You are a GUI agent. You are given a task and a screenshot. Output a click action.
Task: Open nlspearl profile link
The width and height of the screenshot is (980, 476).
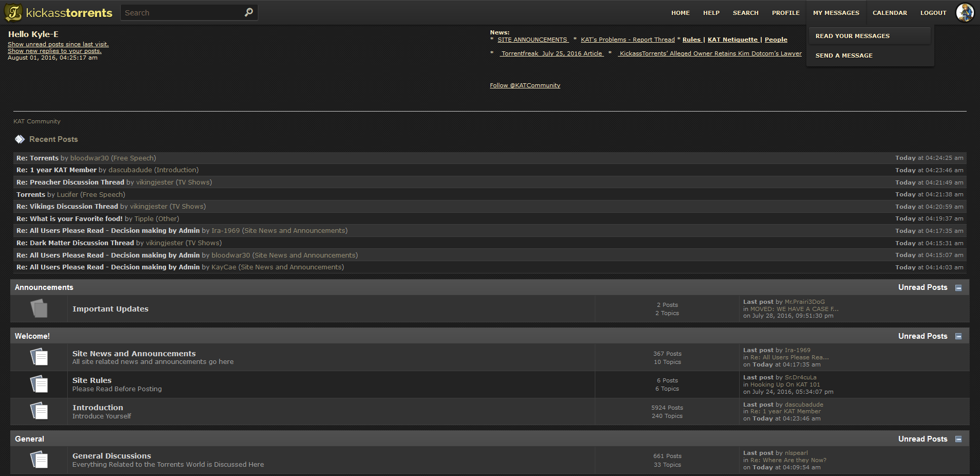click(796, 453)
